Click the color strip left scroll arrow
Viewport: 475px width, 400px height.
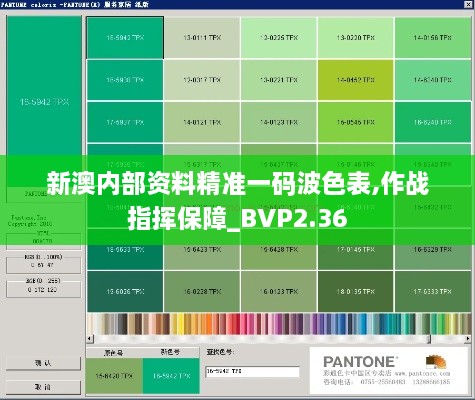coord(89,339)
